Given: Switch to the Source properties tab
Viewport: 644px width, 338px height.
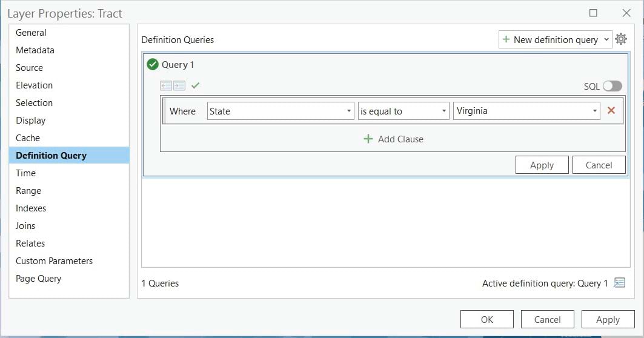Looking at the screenshot, I should click(x=29, y=68).
